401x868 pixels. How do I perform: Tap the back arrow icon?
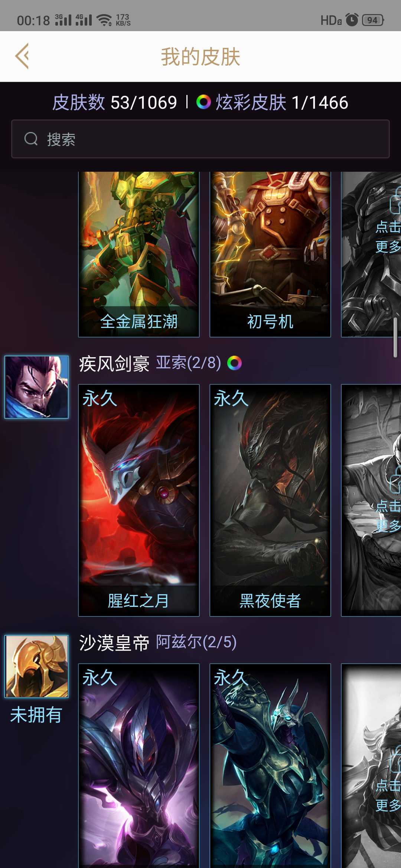point(22,56)
